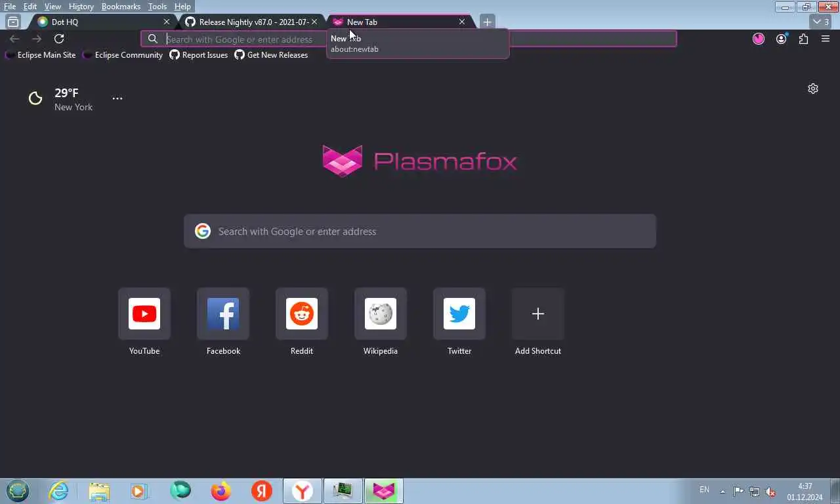This screenshot has width=840, height=504.
Task: Open the File menu
Action: point(10,7)
